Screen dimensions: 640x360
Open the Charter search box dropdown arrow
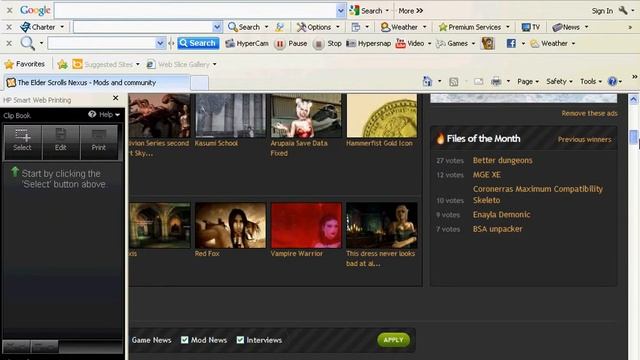(x=217, y=27)
